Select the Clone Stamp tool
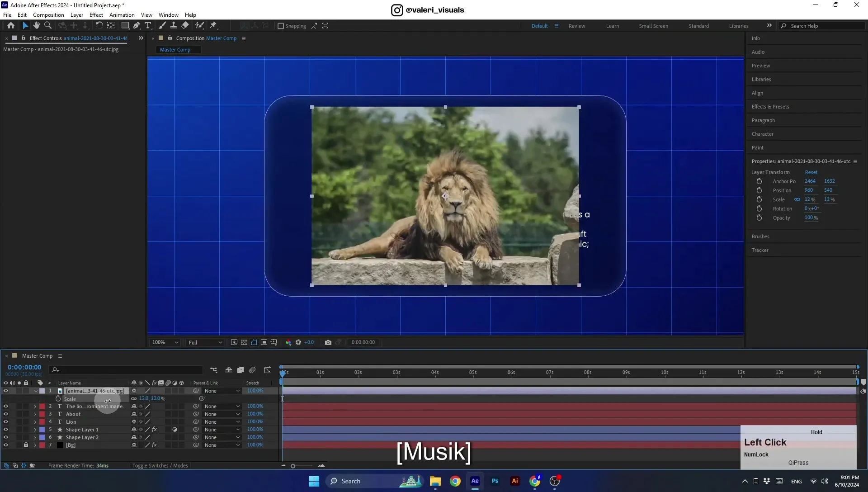The height and width of the screenshot is (492, 868). [173, 26]
